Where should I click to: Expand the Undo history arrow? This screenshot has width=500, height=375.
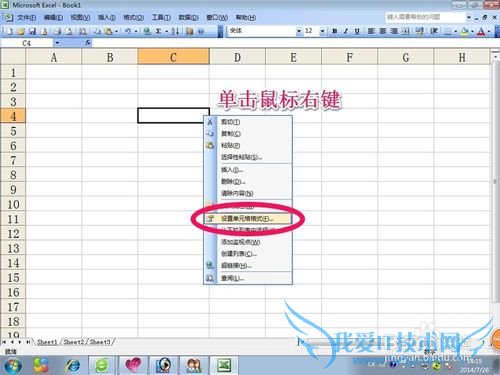pos(136,31)
